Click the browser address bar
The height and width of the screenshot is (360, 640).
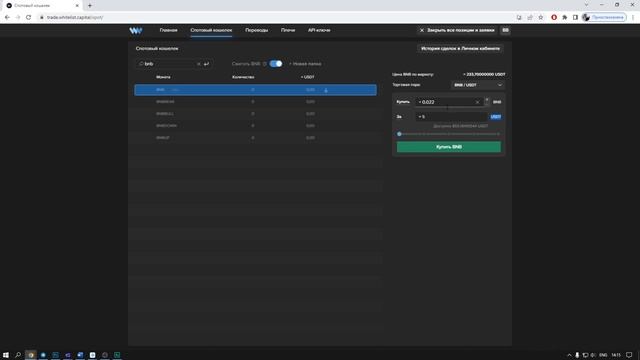click(273, 18)
